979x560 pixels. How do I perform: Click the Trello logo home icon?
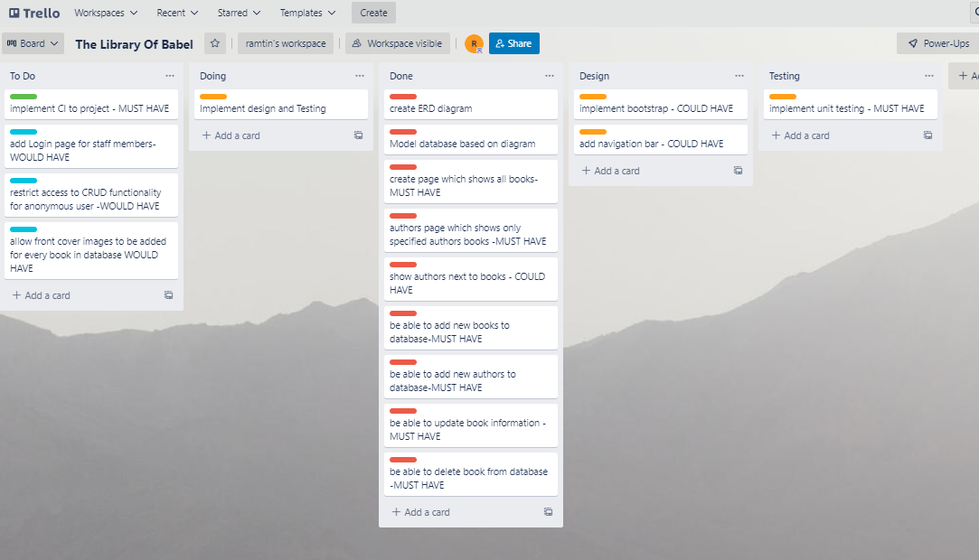pos(34,13)
